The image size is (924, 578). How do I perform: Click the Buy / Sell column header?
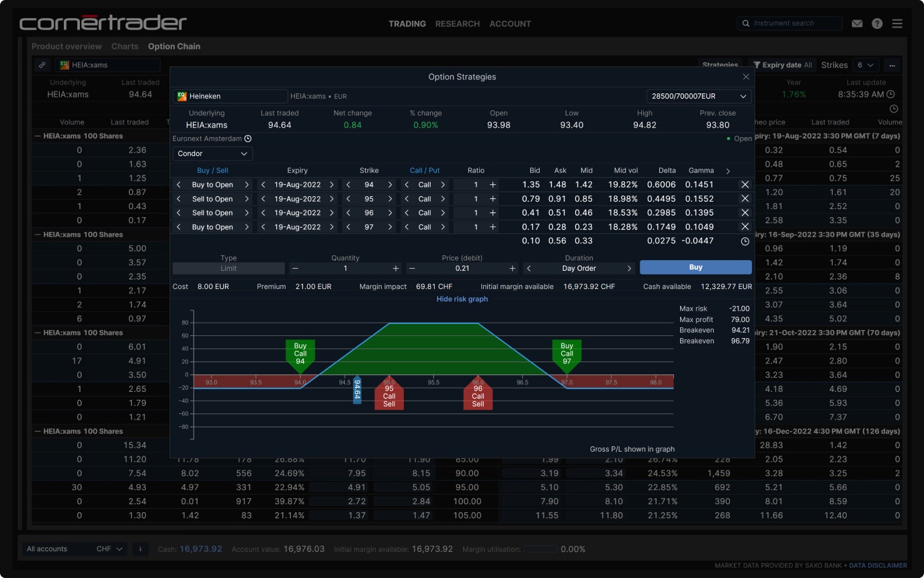pos(212,171)
